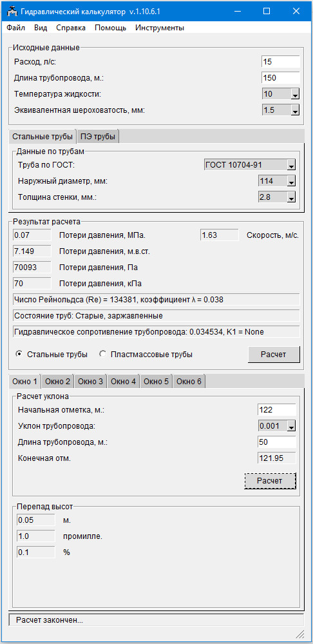Click the slope Длина трубопровода field with 50

point(277,442)
